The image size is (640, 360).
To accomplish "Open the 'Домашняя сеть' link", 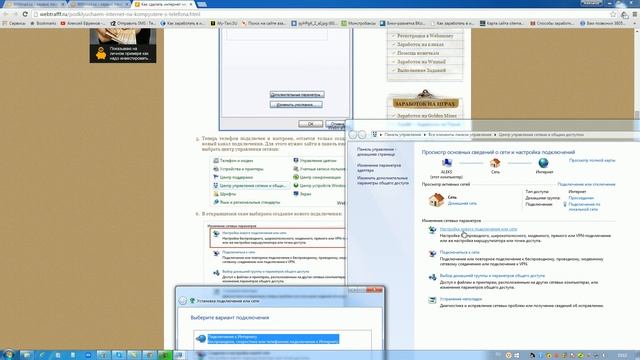I will (x=462, y=203).
